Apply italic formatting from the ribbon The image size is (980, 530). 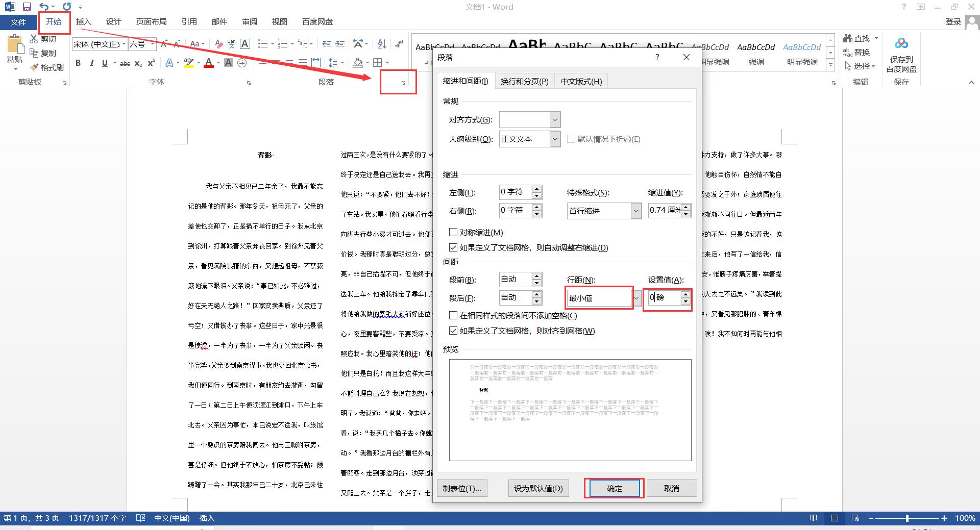pos(91,63)
